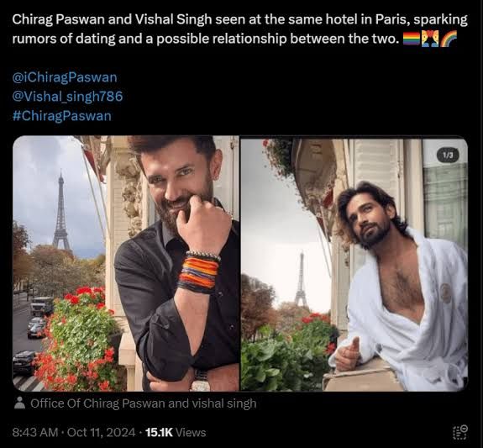Tap the Google Lens screenshot-search icon
Screen dimensions: 483x448
coord(460,432)
